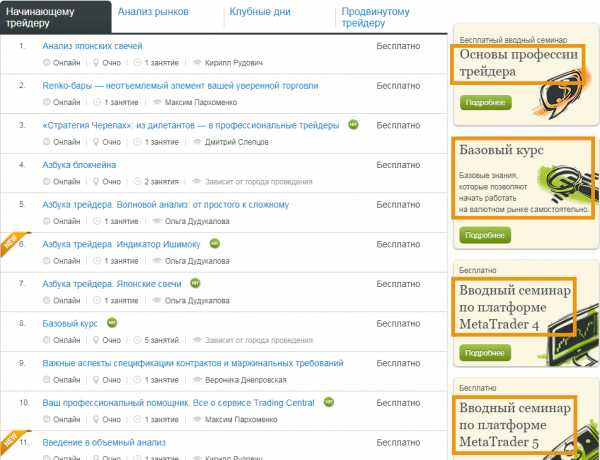Open the «Стратегия Черепах» course link
This screenshot has height=460, width=600.
coord(191,125)
